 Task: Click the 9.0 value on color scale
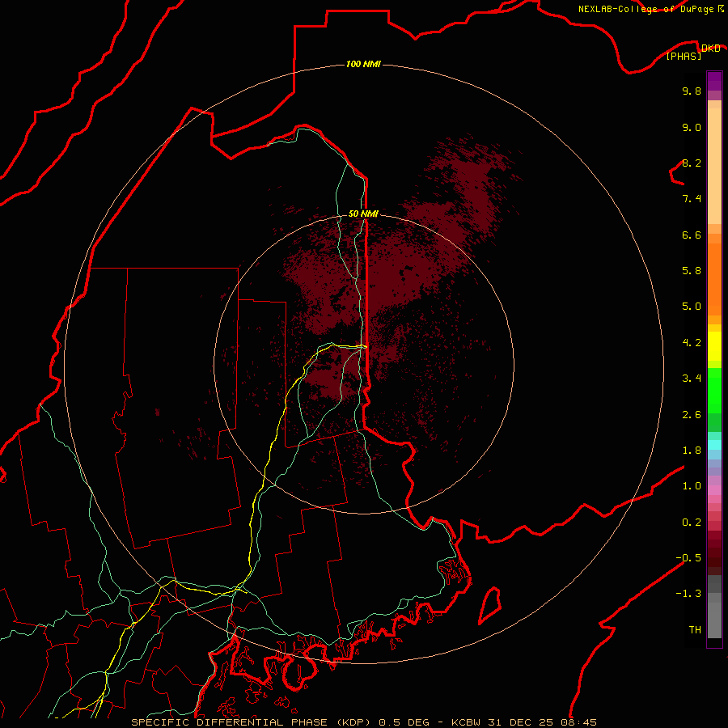click(x=692, y=127)
